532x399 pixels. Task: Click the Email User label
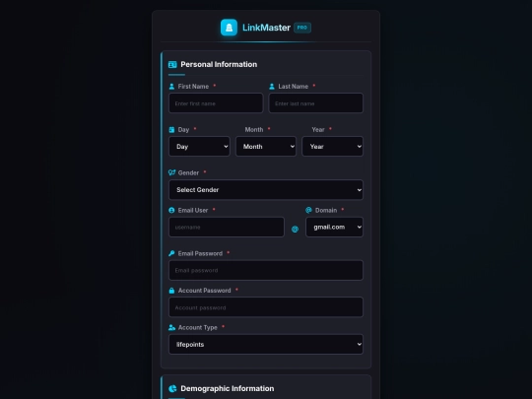click(193, 211)
